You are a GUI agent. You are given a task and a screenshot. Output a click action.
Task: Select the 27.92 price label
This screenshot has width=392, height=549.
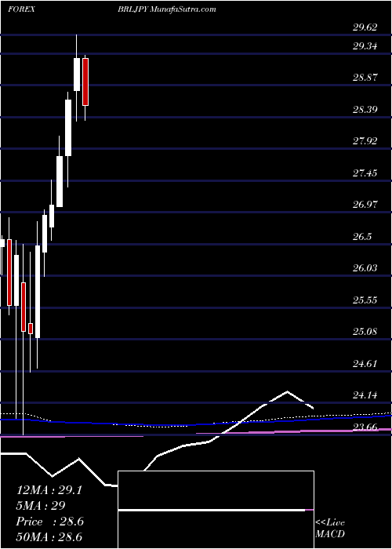pos(365,141)
